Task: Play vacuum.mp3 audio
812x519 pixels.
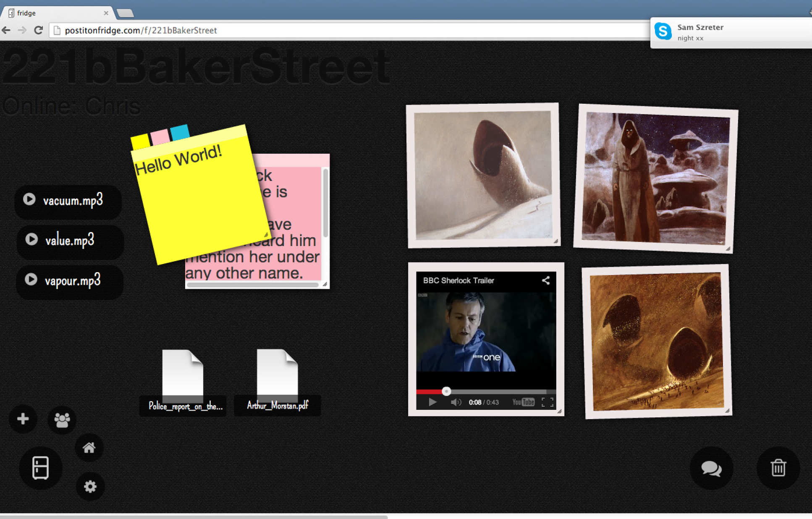Action: click(x=29, y=199)
